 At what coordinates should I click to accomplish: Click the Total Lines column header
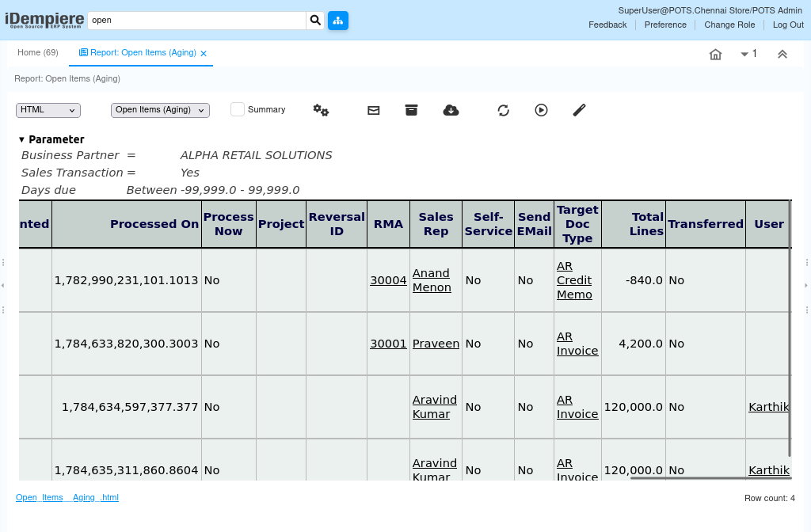click(x=634, y=224)
